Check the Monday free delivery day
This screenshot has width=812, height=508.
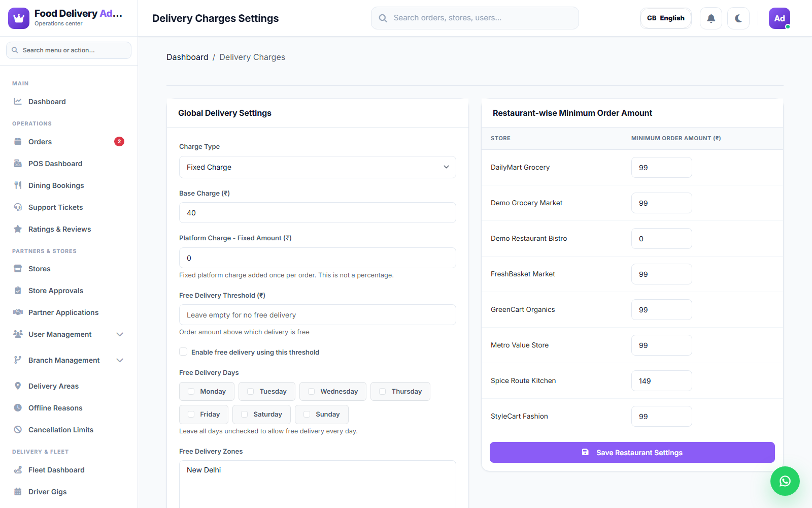click(x=191, y=391)
